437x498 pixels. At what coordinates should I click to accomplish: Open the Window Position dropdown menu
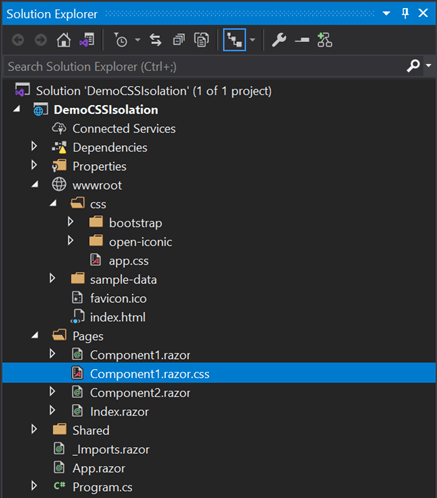click(386, 14)
